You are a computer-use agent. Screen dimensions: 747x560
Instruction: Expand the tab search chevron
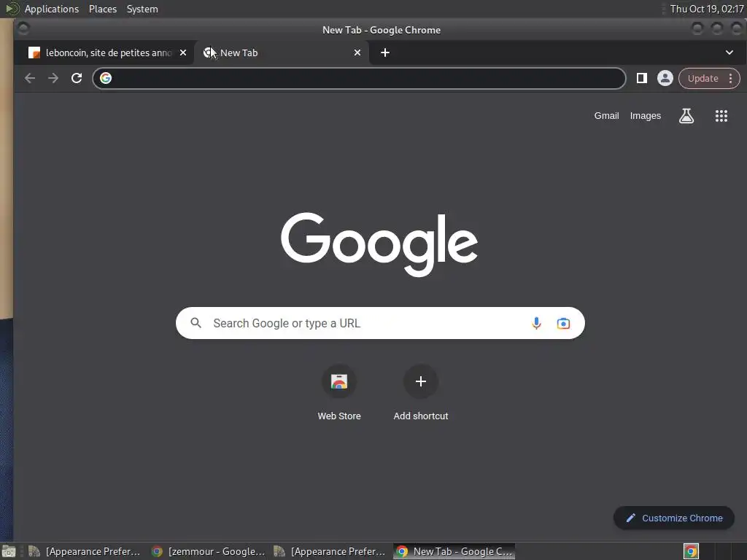(x=729, y=52)
